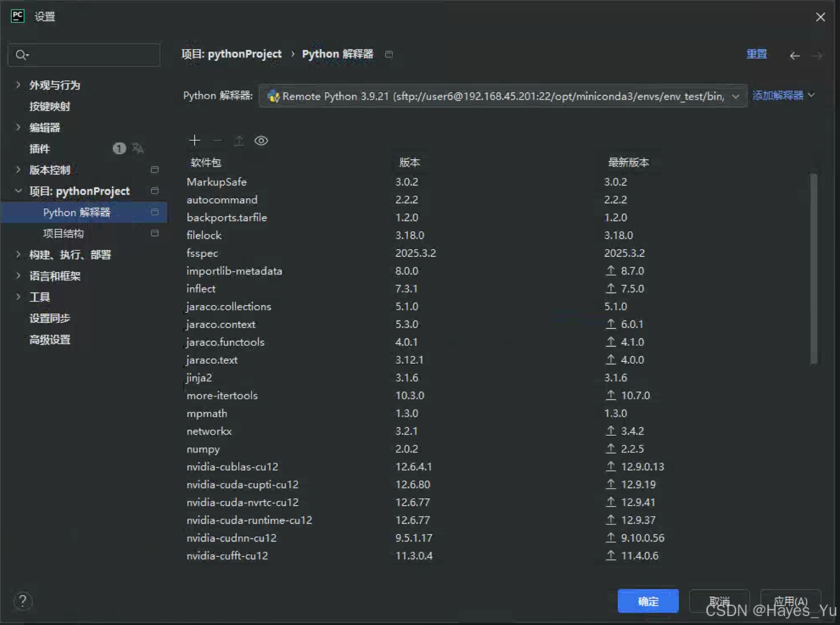Select 按键映射 in settings tree
This screenshot has width=840, height=625.
coord(50,106)
